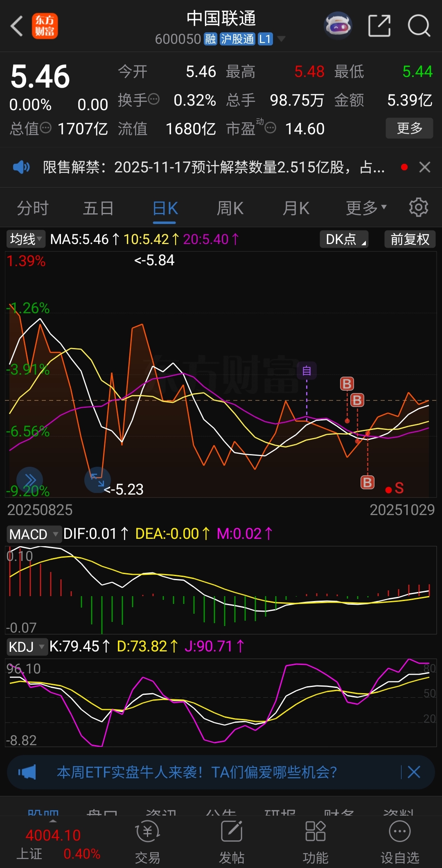Open the 设自选 watchlist icon
The width and height of the screenshot is (442, 868).
pyautogui.click(x=400, y=842)
